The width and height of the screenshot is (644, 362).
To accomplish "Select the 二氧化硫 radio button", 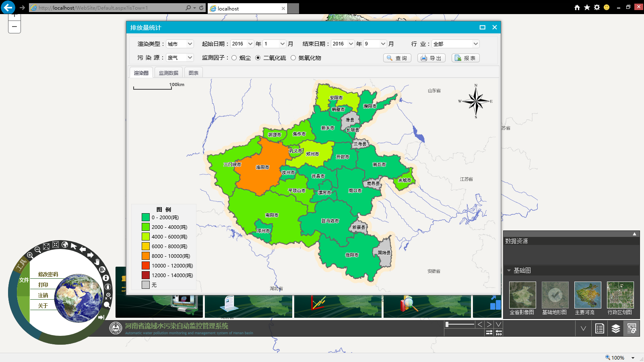I will (x=258, y=58).
